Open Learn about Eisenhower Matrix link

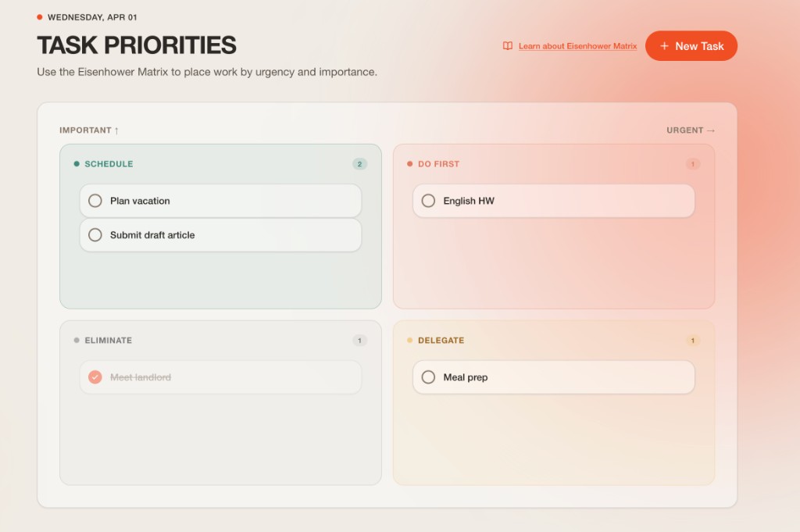click(577, 46)
